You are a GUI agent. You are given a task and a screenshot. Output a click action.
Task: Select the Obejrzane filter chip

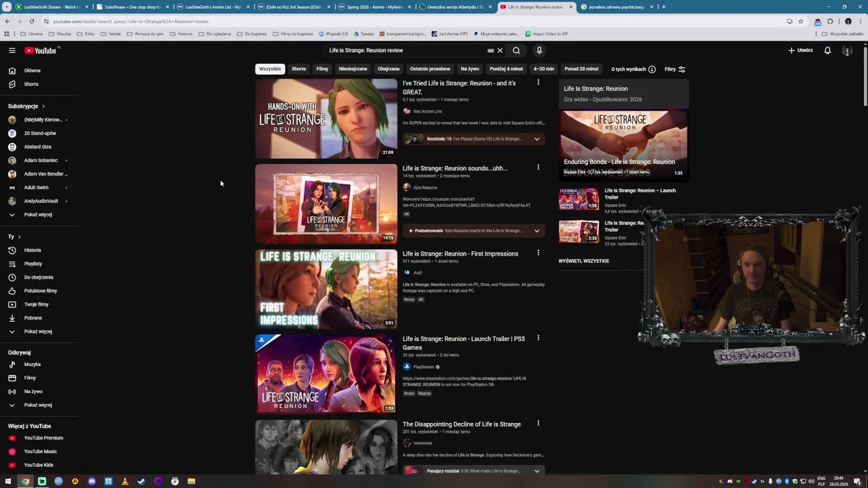point(389,68)
